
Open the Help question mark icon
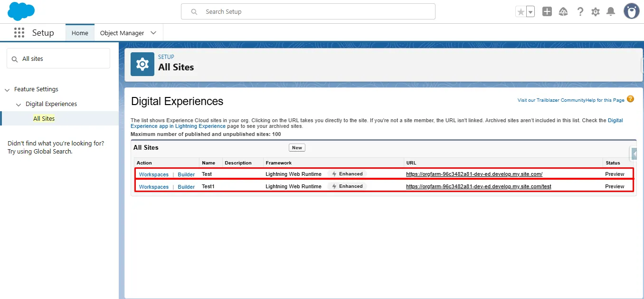click(x=580, y=12)
